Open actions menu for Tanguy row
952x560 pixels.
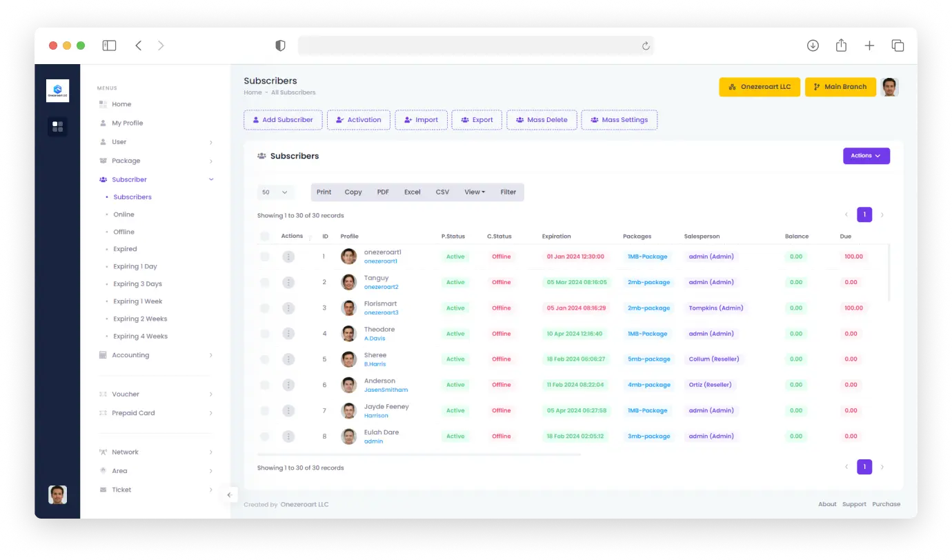[x=288, y=282]
